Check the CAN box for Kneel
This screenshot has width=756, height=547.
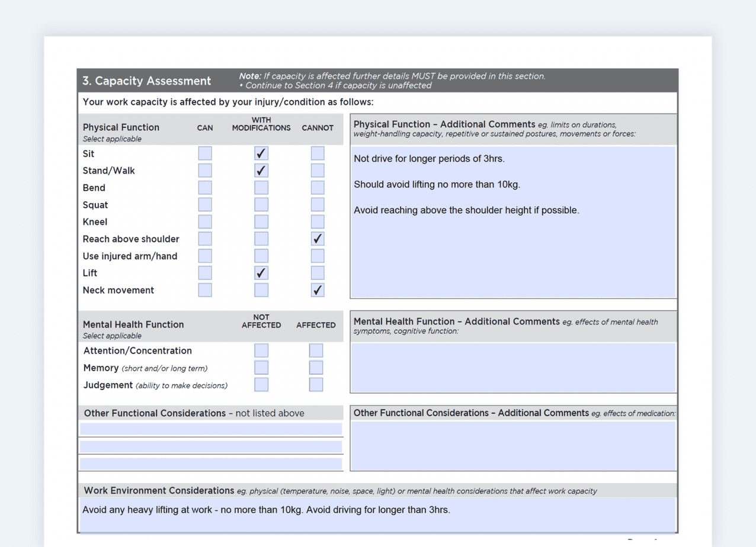(x=204, y=221)
